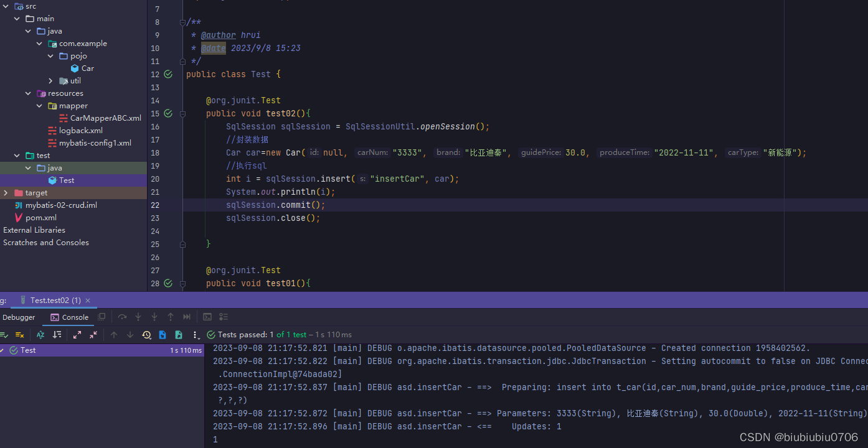Image resolution: width=868 pixels, height=448 pixels.
Task: Select pom.xml in project tree
Action: tap(35, 218)
